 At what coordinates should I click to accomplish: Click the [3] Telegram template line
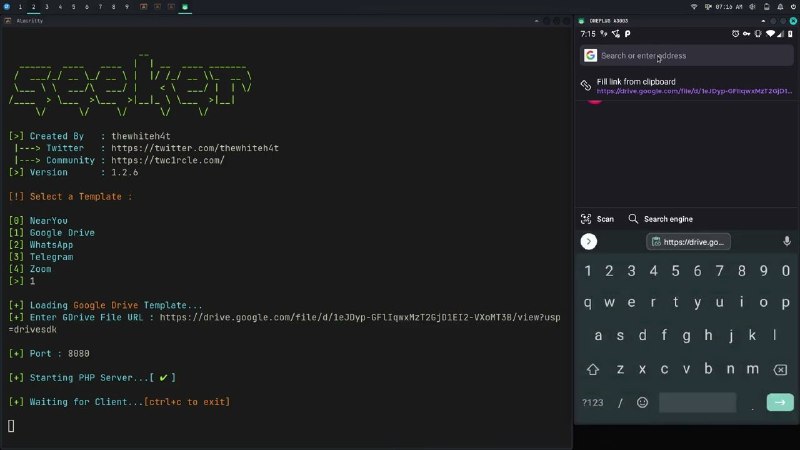tap(41, 257)
